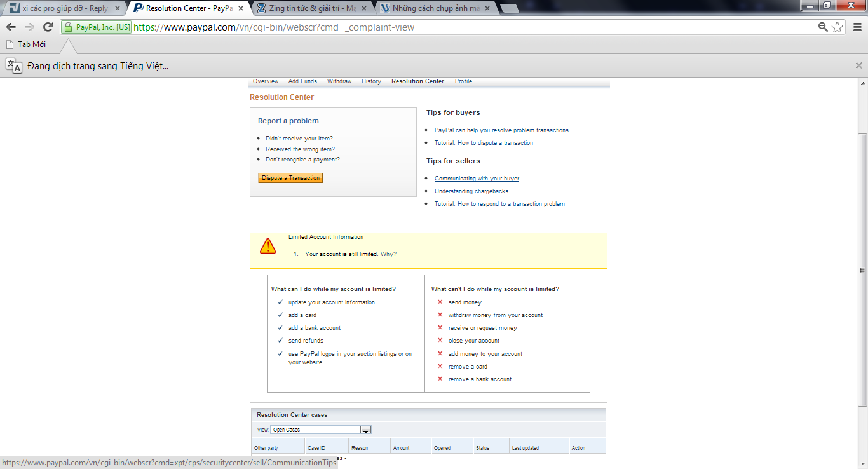
Task: Open the Chrome menu hamburger icon
Action: coord(858,27)
